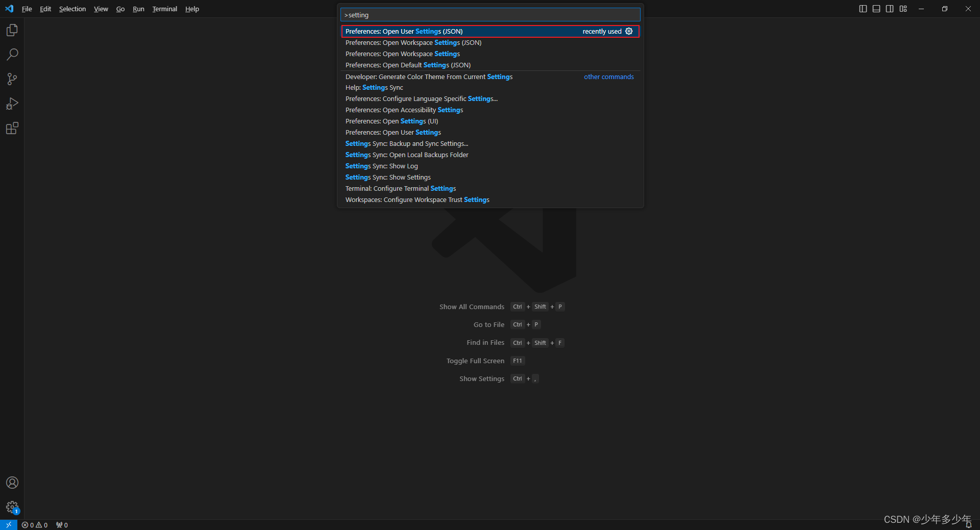Click the remote connection icon in the status bar

point(8,524)
